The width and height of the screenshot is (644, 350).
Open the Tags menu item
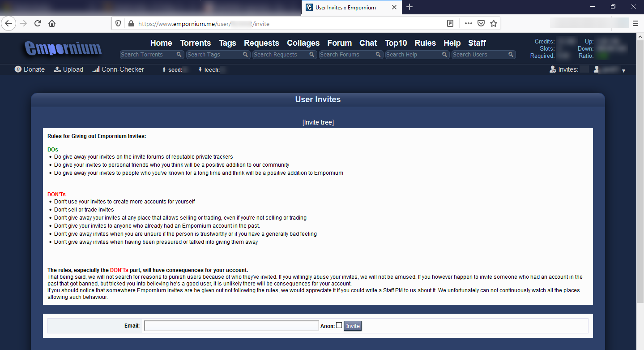click(227, 43)
